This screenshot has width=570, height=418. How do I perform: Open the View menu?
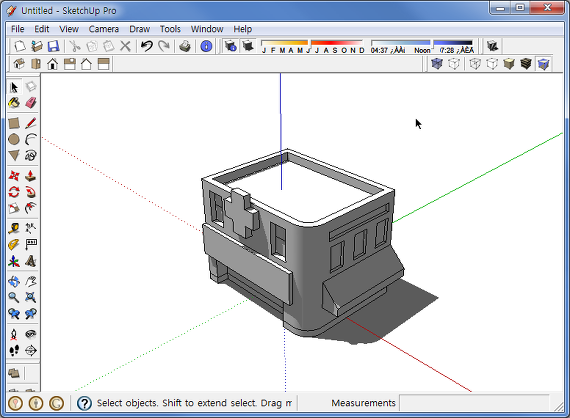pyautogui.click(x=69, y=29)
